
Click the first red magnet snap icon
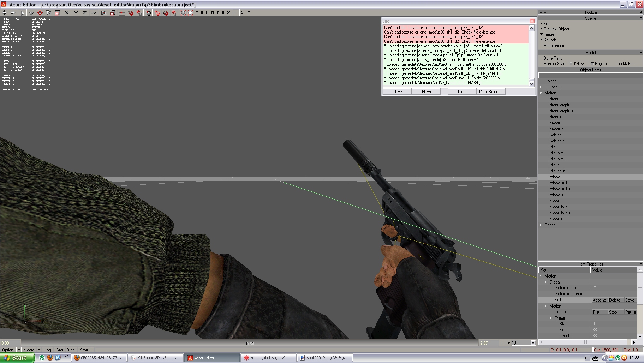coord(131,13)
